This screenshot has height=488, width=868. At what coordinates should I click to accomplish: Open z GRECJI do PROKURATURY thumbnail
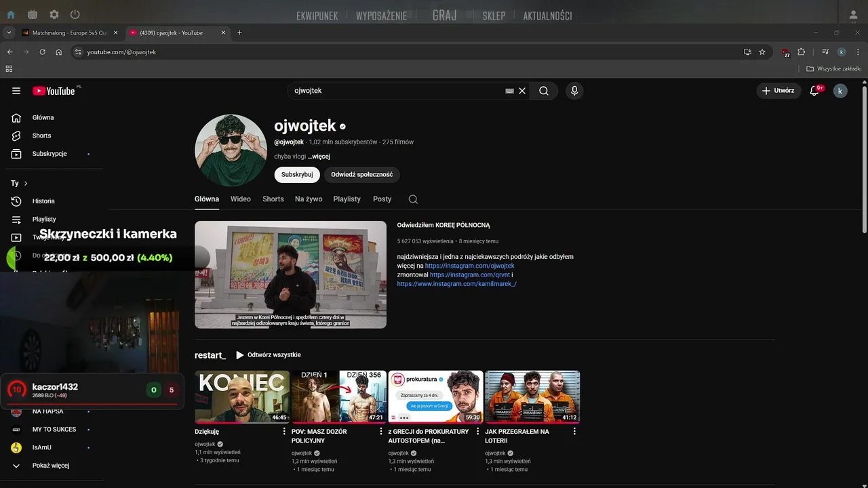click(x=436, y=396)
